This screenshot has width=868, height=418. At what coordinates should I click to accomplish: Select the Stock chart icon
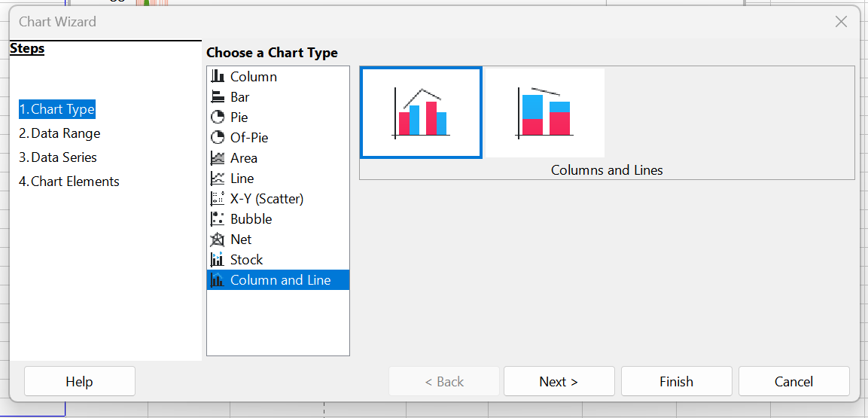pos(218,260)
